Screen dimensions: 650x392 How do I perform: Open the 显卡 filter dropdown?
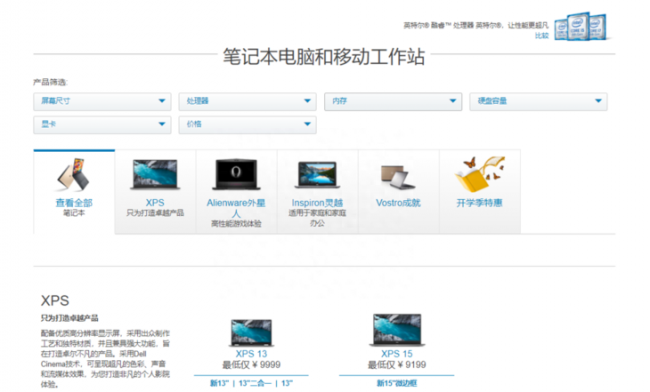point(102,124)
